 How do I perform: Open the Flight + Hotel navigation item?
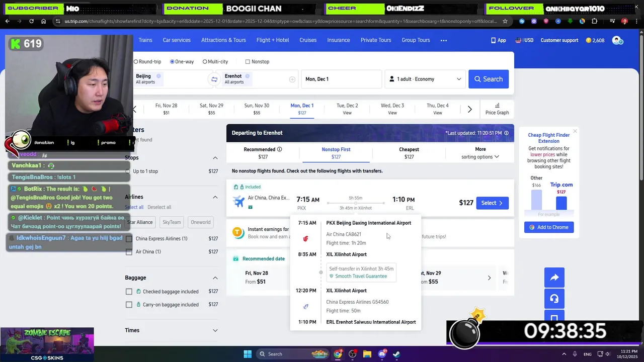click(273, 40)
